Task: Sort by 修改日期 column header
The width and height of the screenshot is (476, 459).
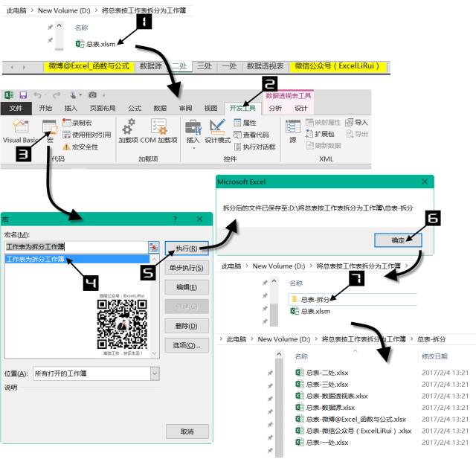Action: (x=434, y=356)
